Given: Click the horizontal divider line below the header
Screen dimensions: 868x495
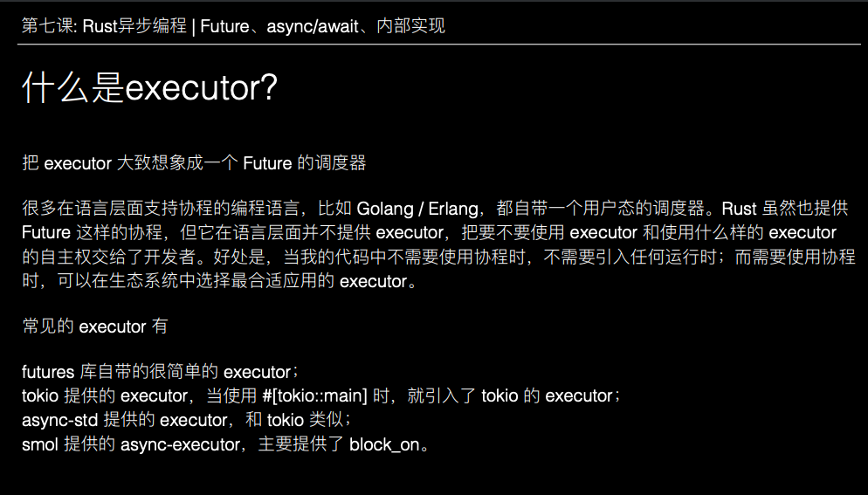Looking at the screenshot, I should 437,44.
